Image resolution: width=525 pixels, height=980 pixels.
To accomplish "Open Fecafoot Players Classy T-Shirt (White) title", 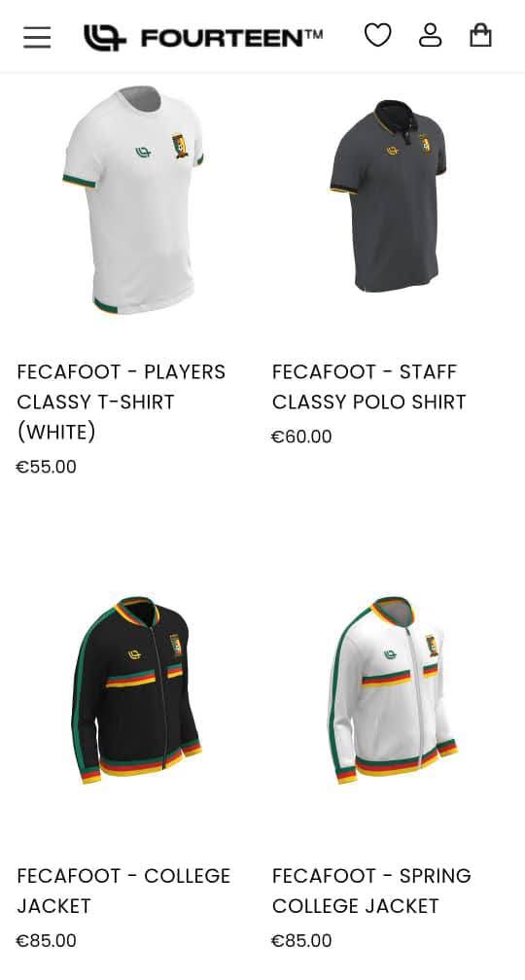I will pos(122,402).
